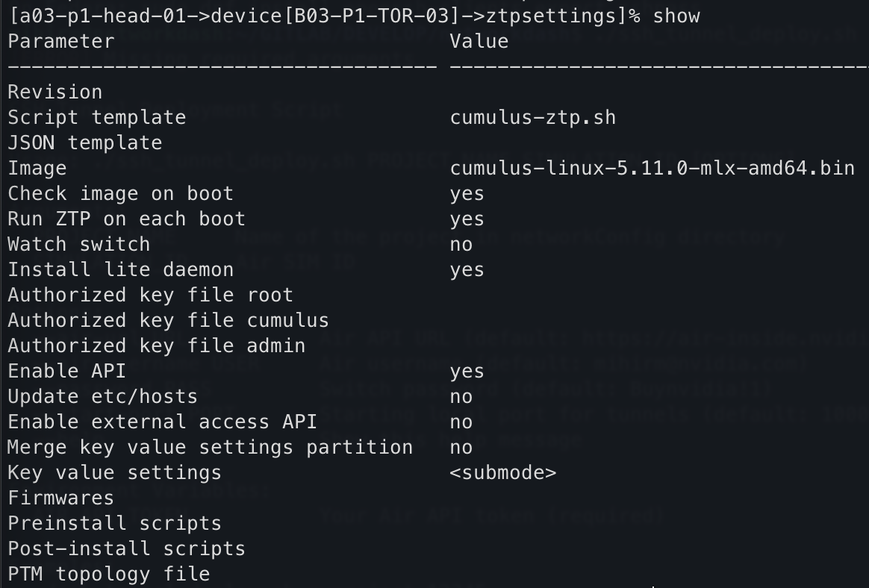869x588 pixels.
Task: Click the 'no' value beside Update etc/hosts
Action: click(x=461, y=396)
